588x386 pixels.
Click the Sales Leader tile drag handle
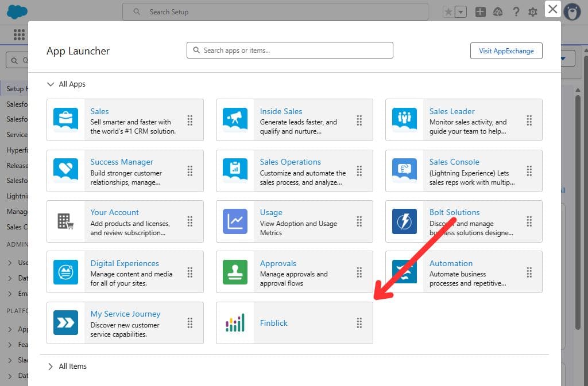pos(529,120)
